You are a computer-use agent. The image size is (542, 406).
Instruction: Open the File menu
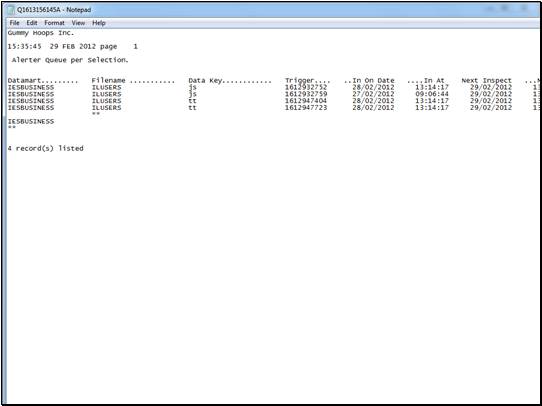(15, 23)
